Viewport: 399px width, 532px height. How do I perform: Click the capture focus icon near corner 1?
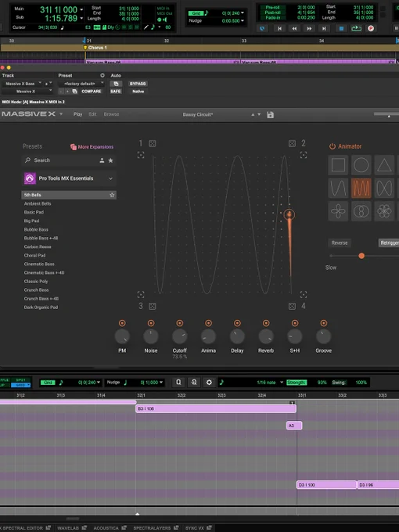(x=141, y=155)
